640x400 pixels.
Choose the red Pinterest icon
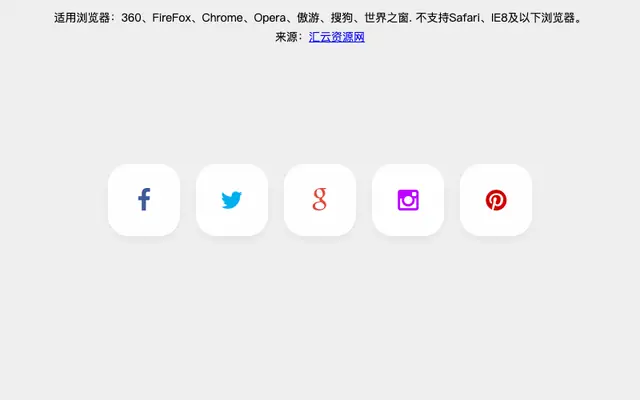tap(496, 200)
